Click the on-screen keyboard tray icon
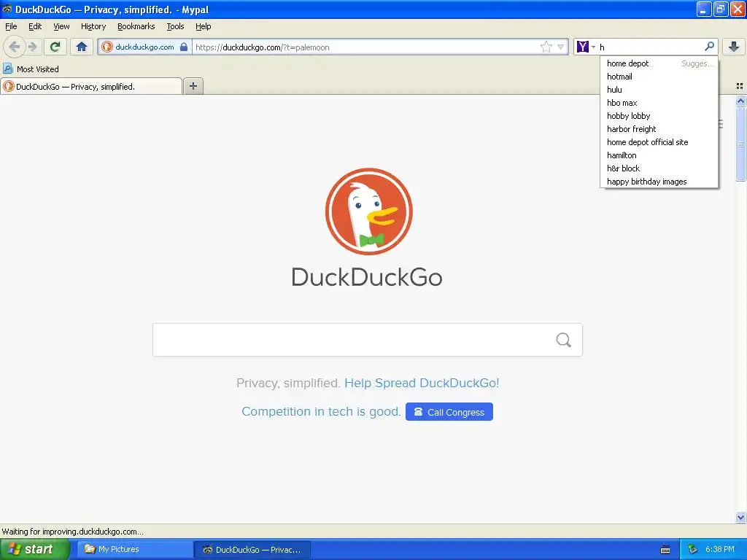 point(665,550)
